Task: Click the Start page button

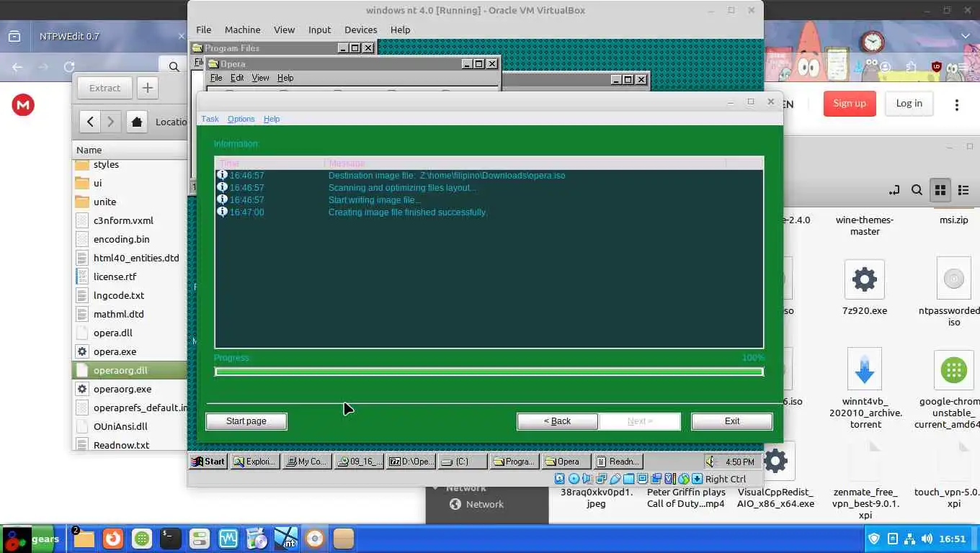Action: pos(246,421)
